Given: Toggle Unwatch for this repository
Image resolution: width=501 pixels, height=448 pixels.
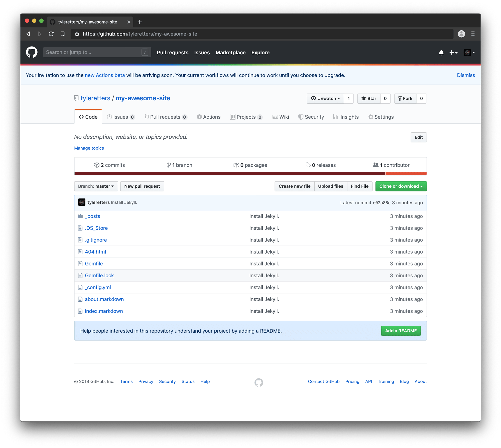Looking at the screenshot, I should pos(325,98).
